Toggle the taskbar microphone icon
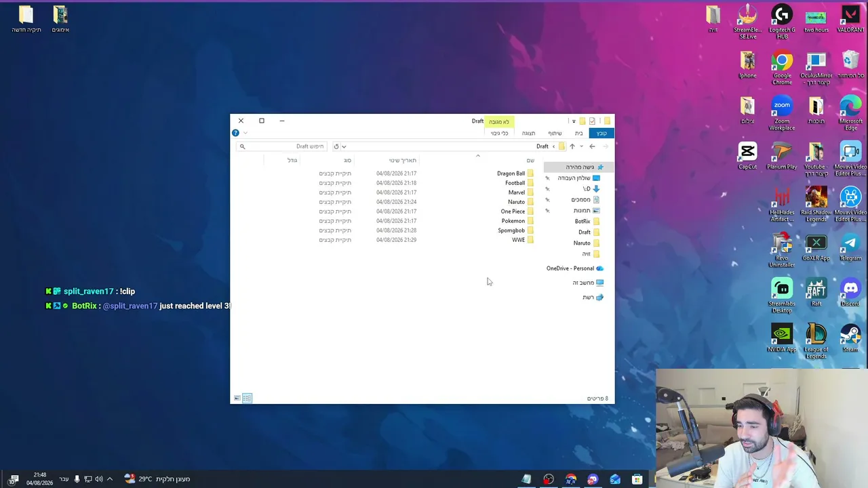This screenshot has height=488, width=868. click(76, 479)
